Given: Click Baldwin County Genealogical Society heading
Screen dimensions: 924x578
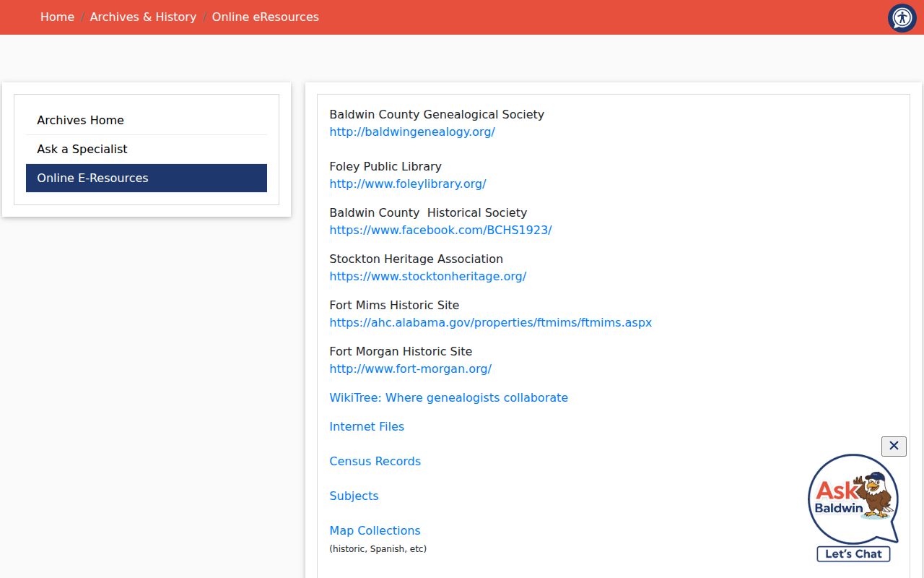Looking at the screenshot, I should pyautogui.click(x=437, y=114).
